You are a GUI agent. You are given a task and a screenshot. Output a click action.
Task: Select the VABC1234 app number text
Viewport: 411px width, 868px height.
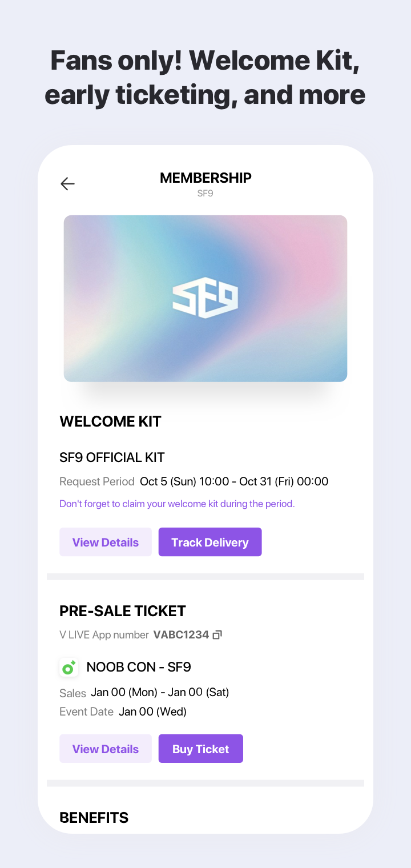tap(181, 634)
